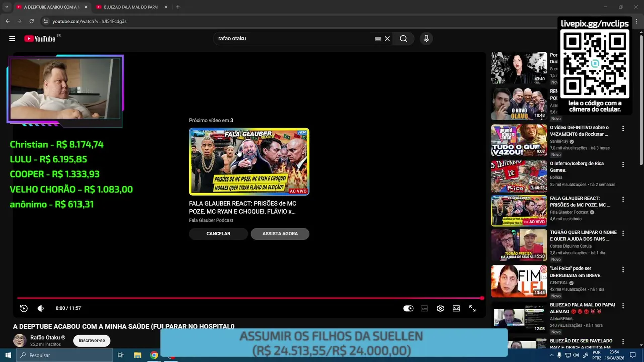Open "'Lei Felca' pode ser DERRUBADA" title
The width and height of the screenshot is (644, 362).
click(x=575, y=272)
